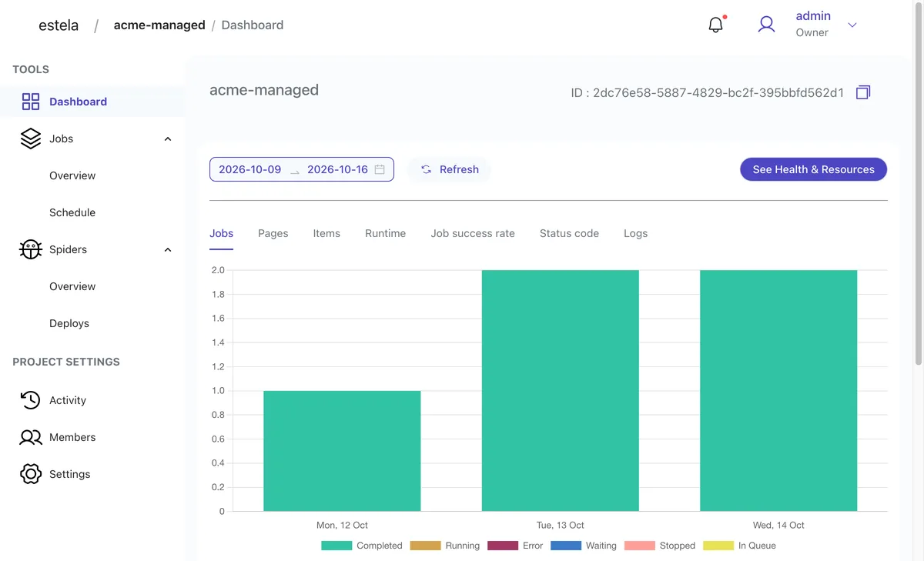Click the calendar icon in date range
The image size is (924, 561).
(x=380, y=169)
